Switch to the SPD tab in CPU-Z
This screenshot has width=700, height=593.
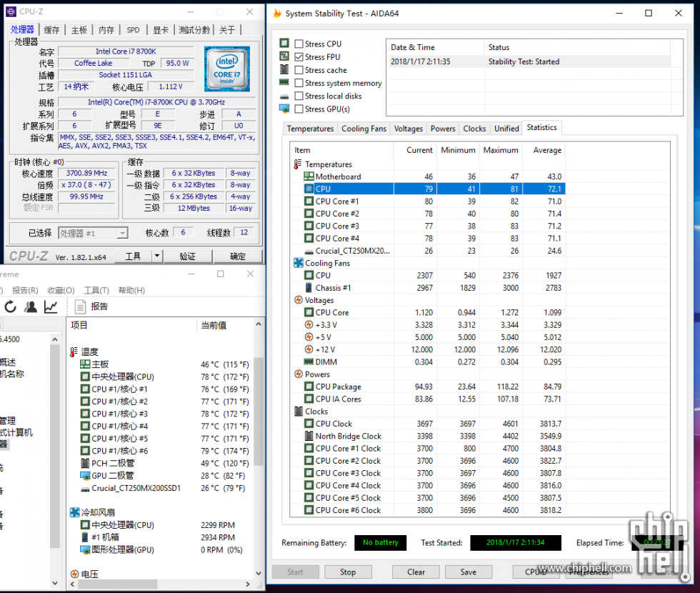pyautogui.click(x=133, y=30)
